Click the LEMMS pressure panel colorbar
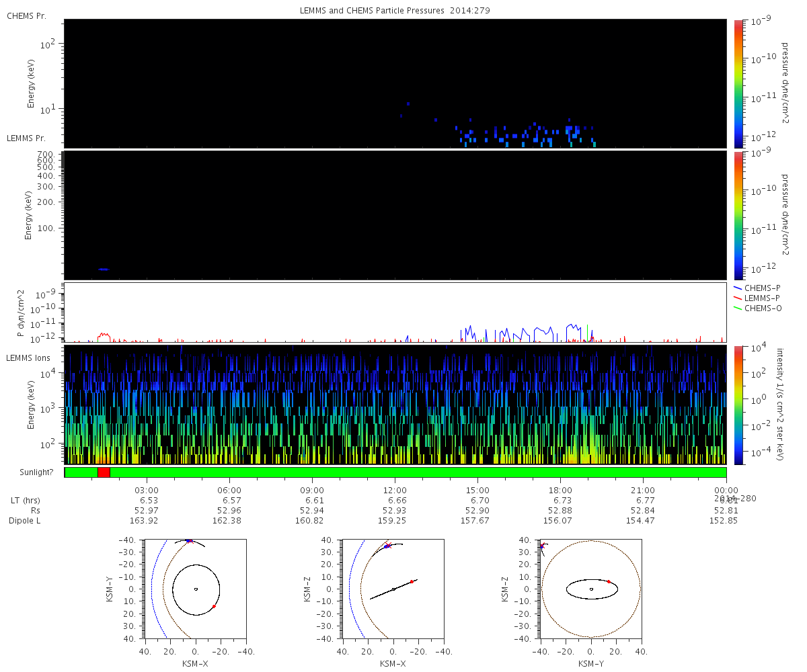The image size is (807, 672). [x=738, y=215]
